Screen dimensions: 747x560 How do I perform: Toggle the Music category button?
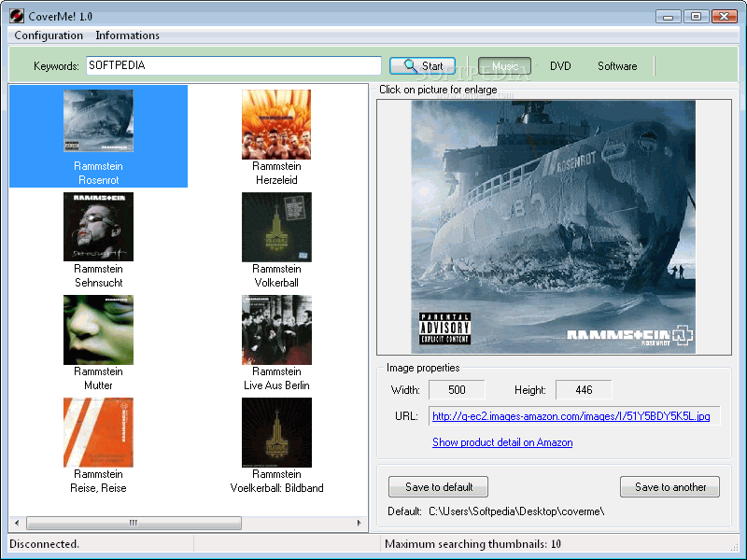coord(504,65)
